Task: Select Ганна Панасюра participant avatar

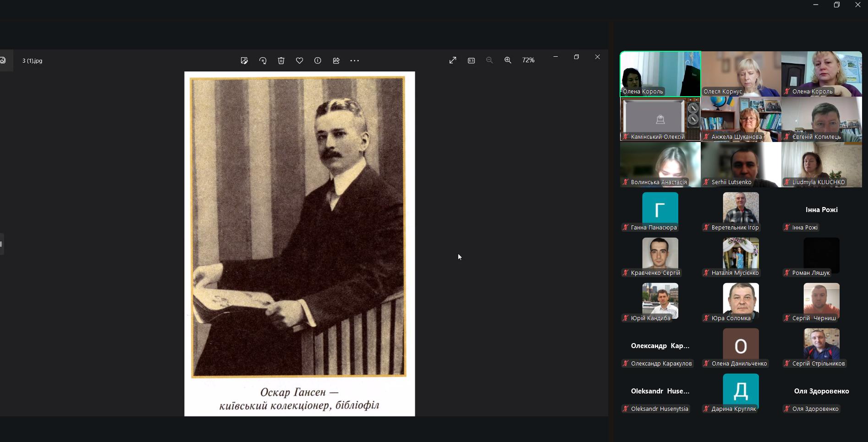Action: pyautogui.click(x=660, y=208)
